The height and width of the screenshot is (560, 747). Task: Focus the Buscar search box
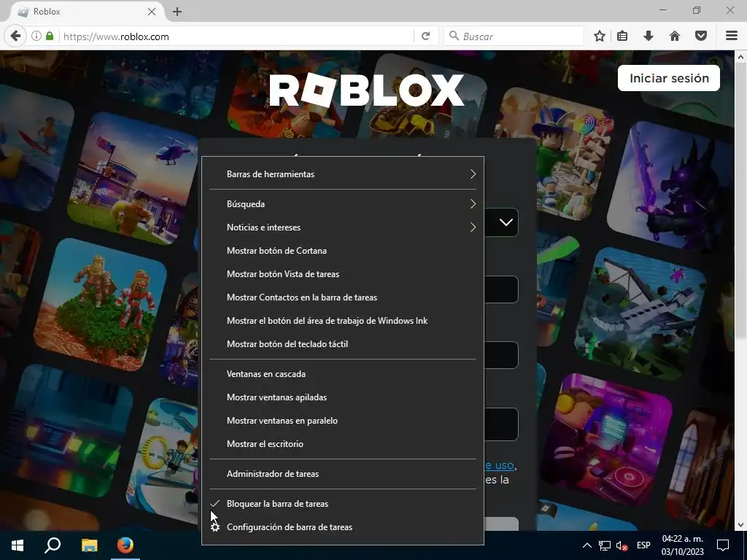click(514, 36)
